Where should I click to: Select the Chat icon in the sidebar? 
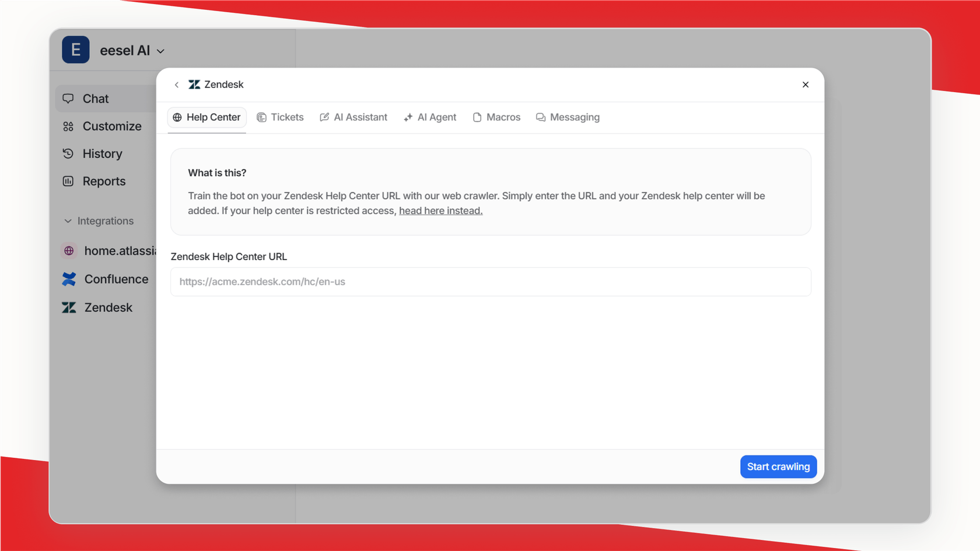[69, 99]
